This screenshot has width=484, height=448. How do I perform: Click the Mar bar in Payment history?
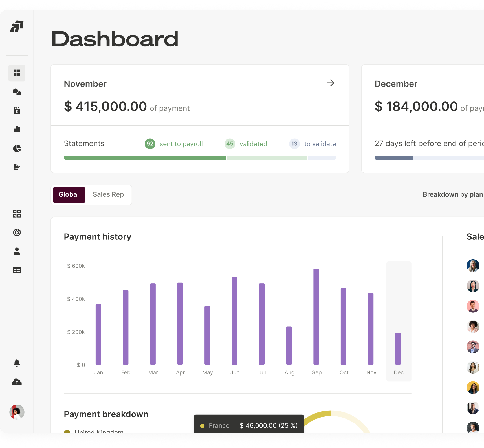[153, 324]
